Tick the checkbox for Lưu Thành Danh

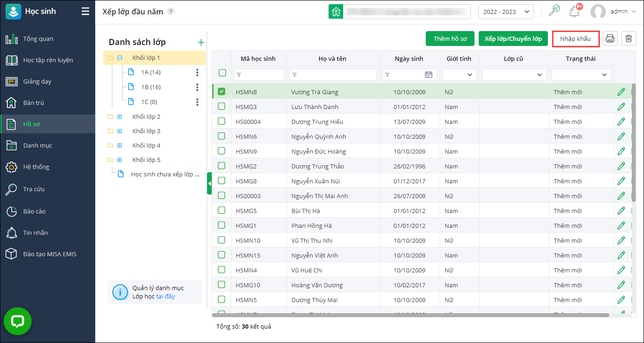click(x=221, y=107)
